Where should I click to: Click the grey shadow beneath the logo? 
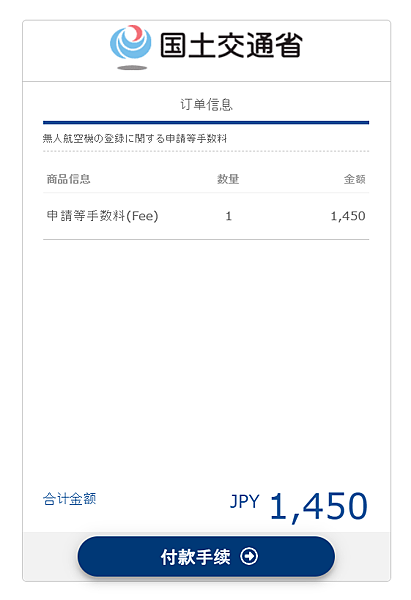[x=132, y=68]
